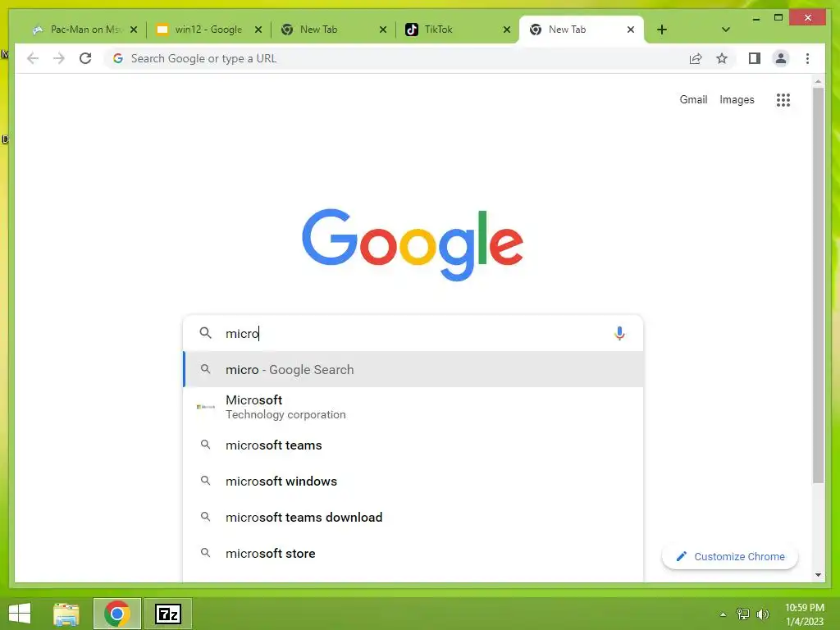Go back using the back arrow
The width and height of the screenshot is (840, 630).
click(33, 58)
